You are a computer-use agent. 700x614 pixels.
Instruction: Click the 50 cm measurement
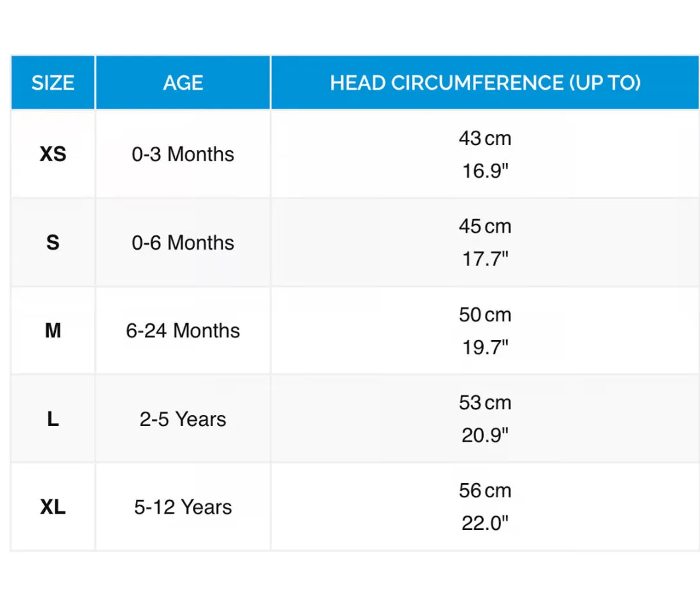(485, 314)
